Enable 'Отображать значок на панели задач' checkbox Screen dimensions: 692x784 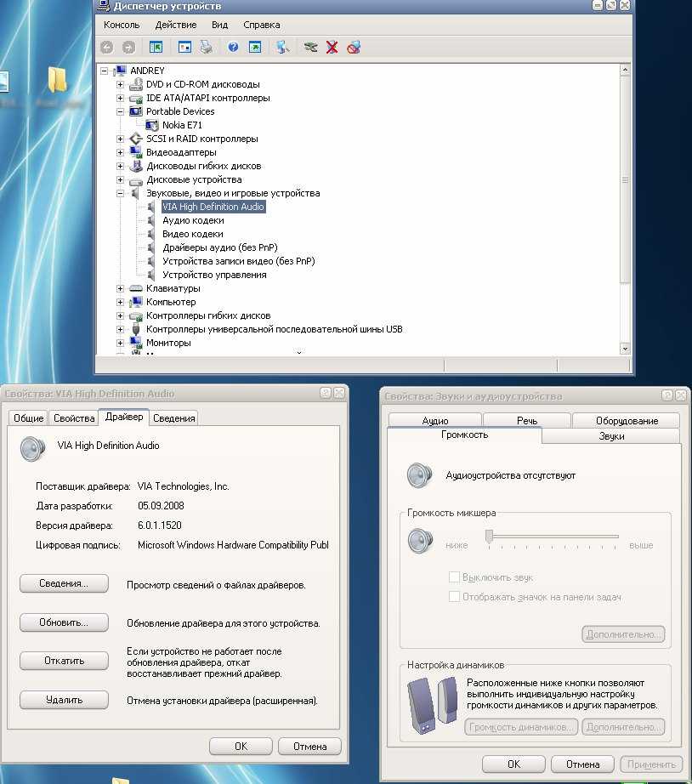(x=454, y=597)
